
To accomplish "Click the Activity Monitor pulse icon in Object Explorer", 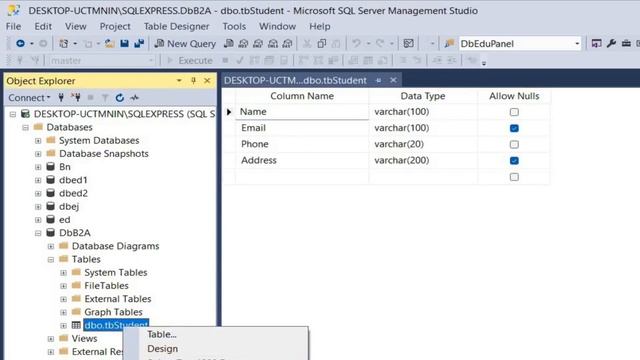I will click(134, 98).
